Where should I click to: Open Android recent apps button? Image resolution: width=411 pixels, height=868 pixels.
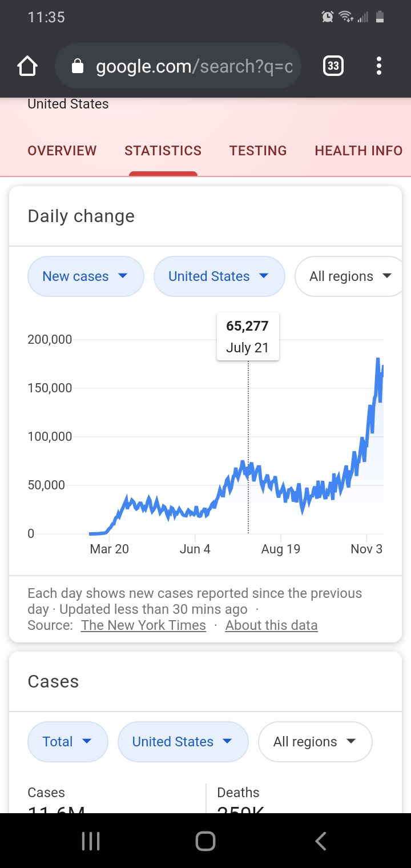click(91, 841)
